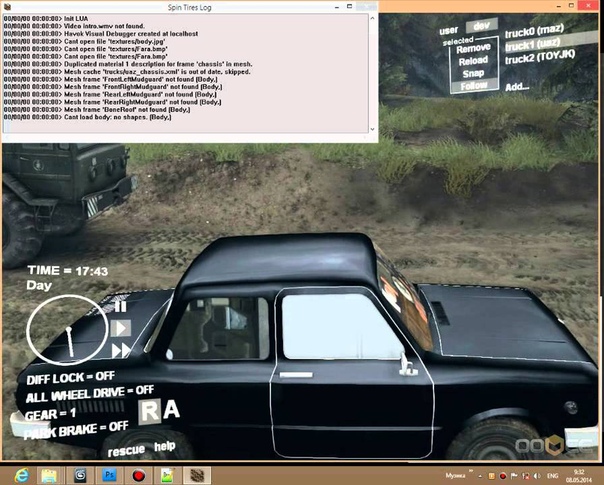Select the R reverse gear box
This screenshot has width=604, height=485.
tap(150, 412)
